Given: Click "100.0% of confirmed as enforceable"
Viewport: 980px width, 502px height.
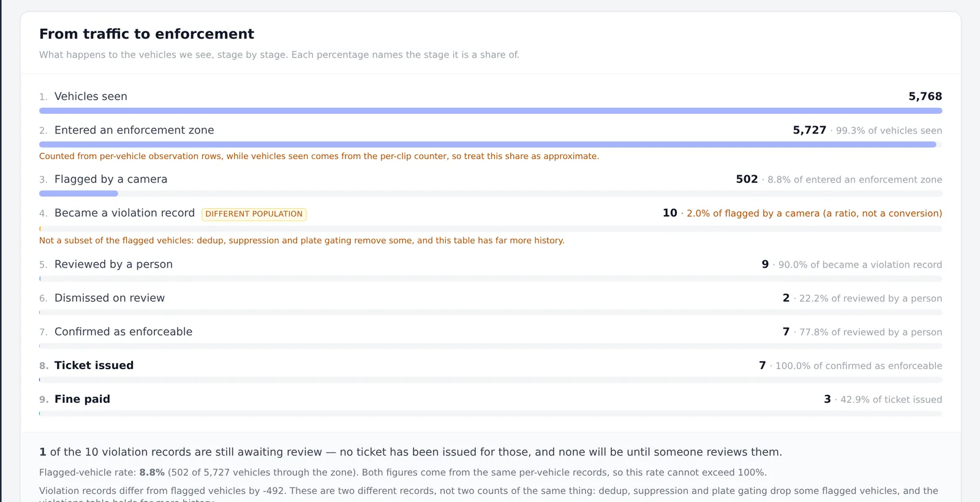Looking at the screenshot, I should [859, 365].
